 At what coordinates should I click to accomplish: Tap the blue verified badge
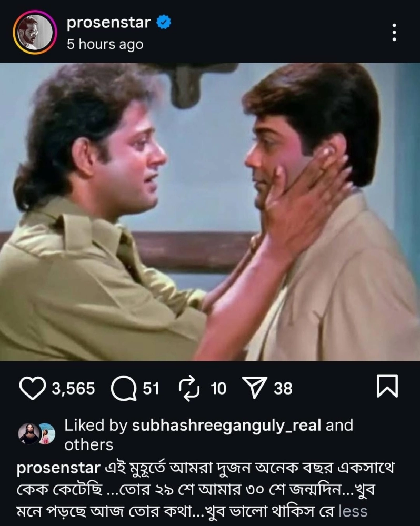pos(164,22)
